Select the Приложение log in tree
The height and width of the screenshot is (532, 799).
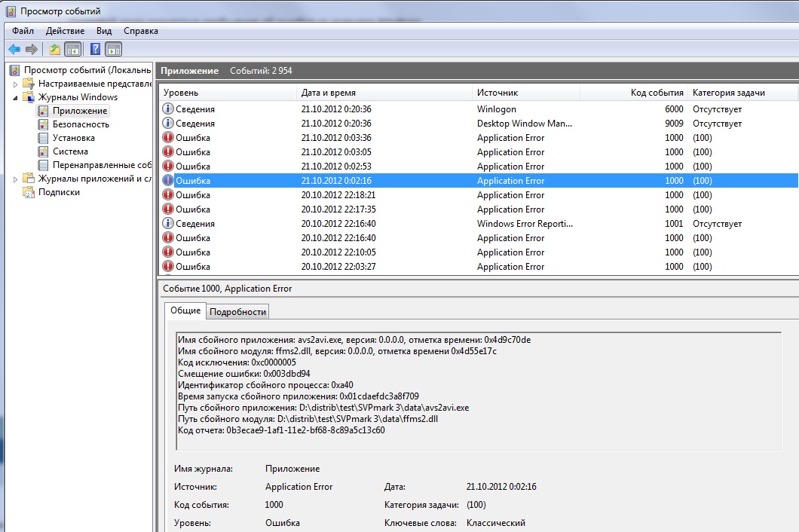coord(79,111)
